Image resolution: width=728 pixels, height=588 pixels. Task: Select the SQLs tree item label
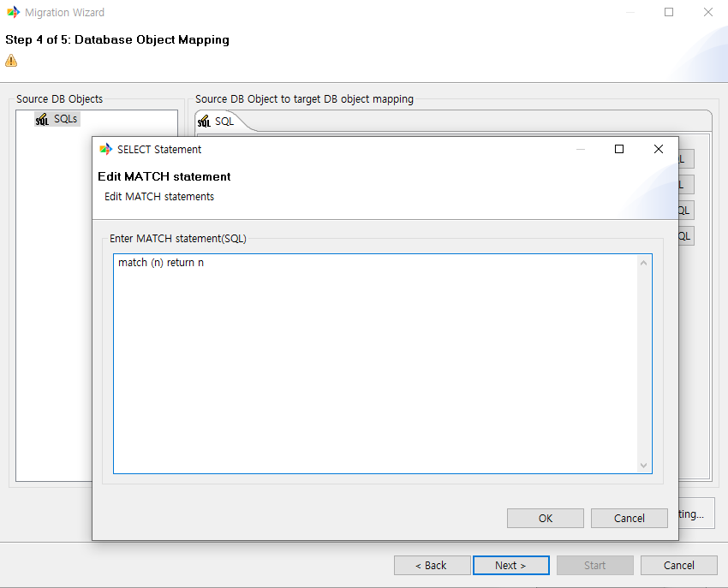pos(66,119)
